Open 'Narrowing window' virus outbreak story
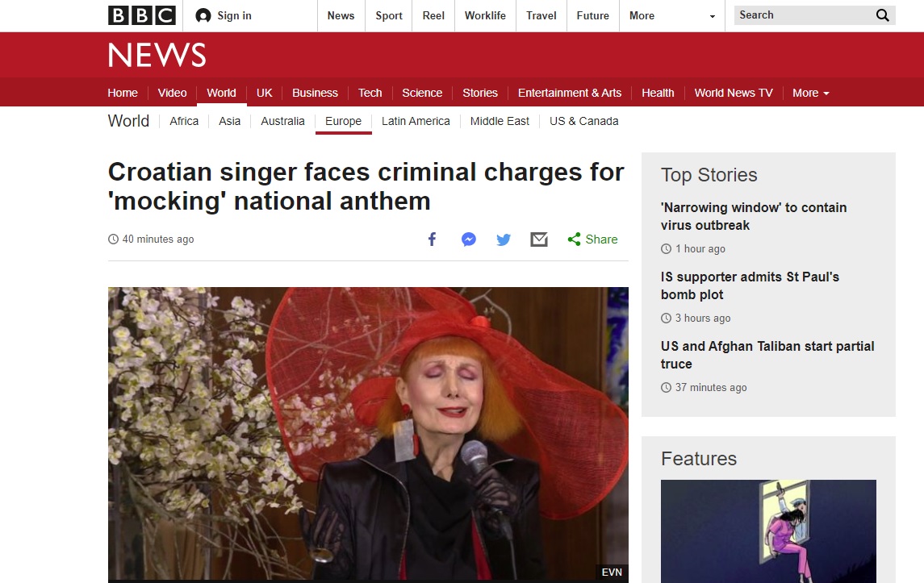924x583 pixels. 753,216
